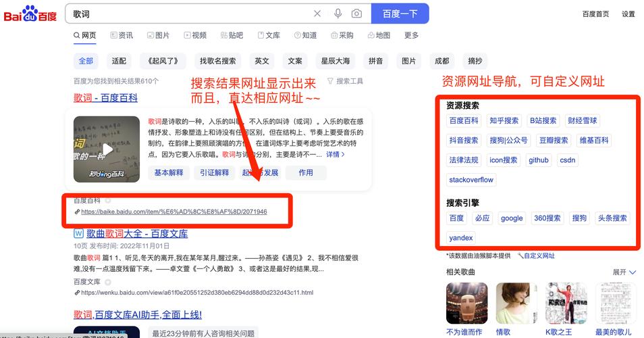The height and width of the screenshot is (338, 644).
Task: Click the github resource shortcut
Action: [x=539, y=160]
